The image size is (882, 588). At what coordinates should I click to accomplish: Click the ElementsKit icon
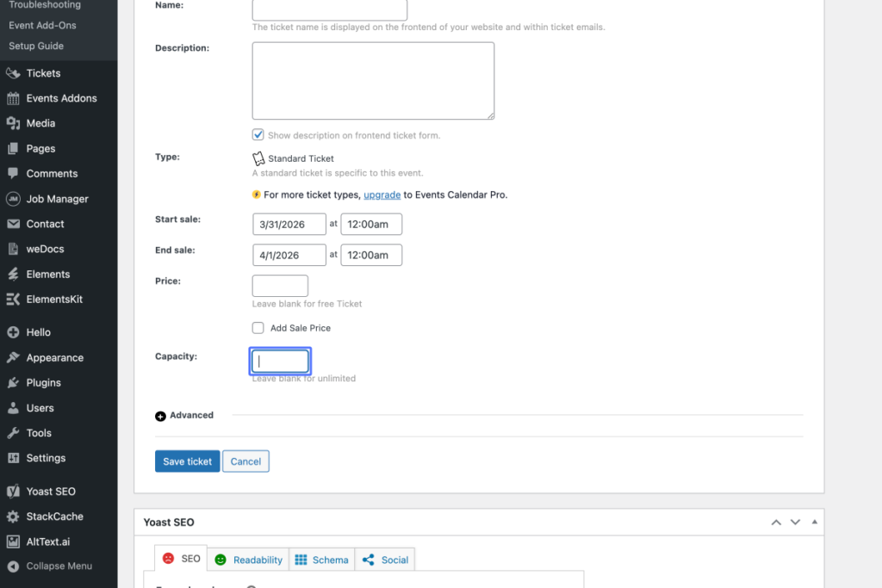tap(13, 299)
